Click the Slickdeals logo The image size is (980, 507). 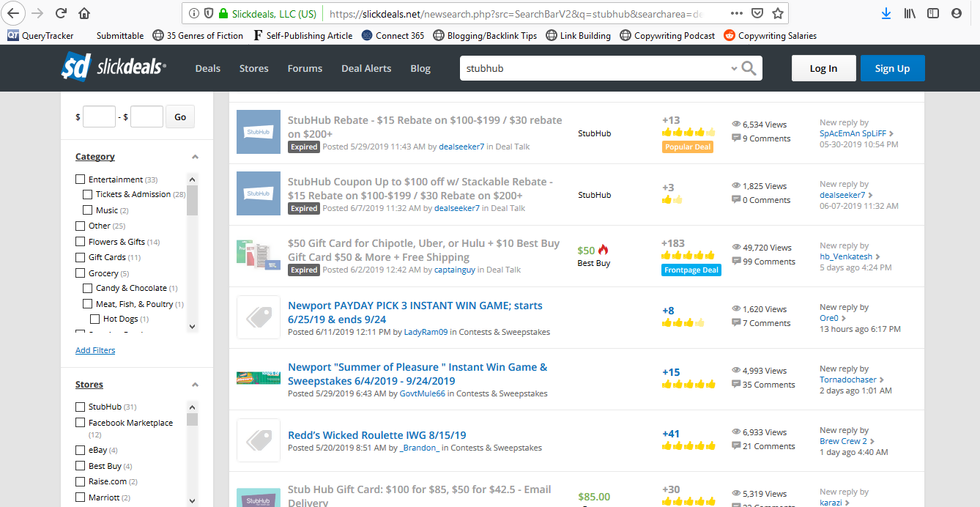114,67
